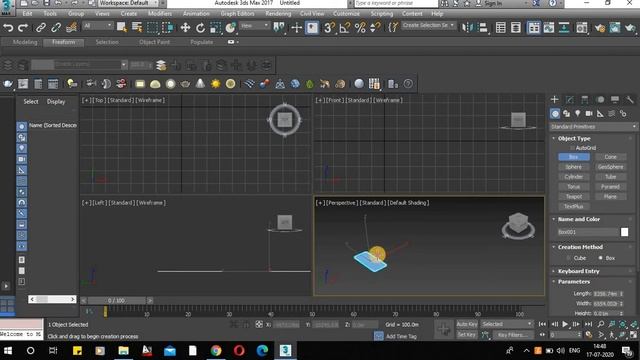Image resolution: width=640 pixels, height=360 pixels.
Task: Click the Play Animation button
Action: (x=565, y=324)
